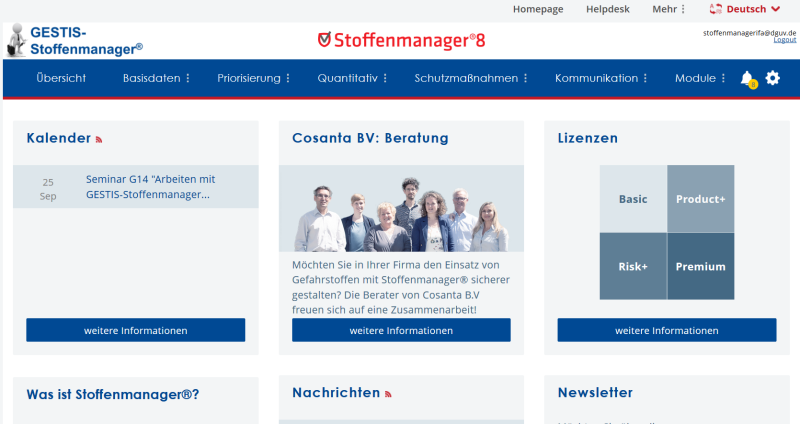Open the Seminar G14 calendar entry
The height and width of the screenshot is (424, 800).
click(x=150, y=187)
